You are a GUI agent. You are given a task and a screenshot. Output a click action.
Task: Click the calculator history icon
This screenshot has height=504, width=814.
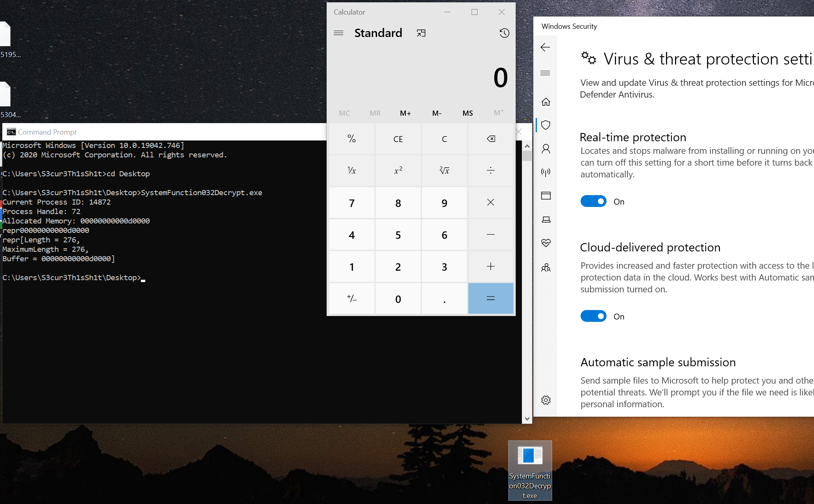click(x=504, y=33)
